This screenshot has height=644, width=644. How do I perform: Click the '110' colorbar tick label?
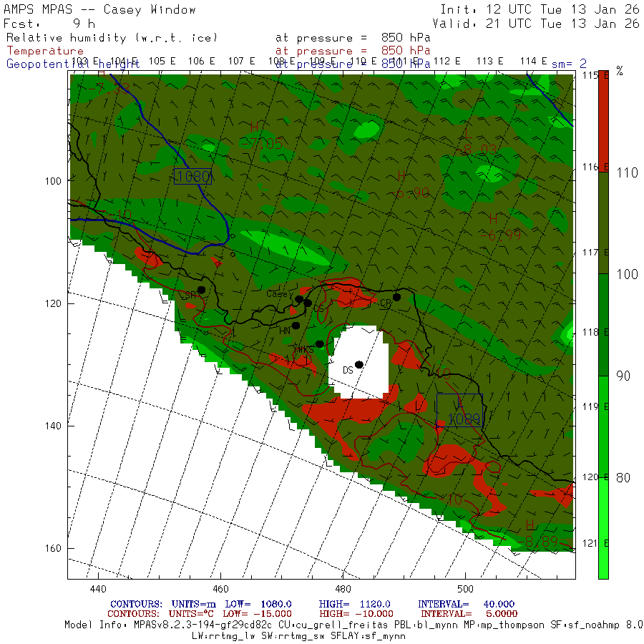click(627, 172)
